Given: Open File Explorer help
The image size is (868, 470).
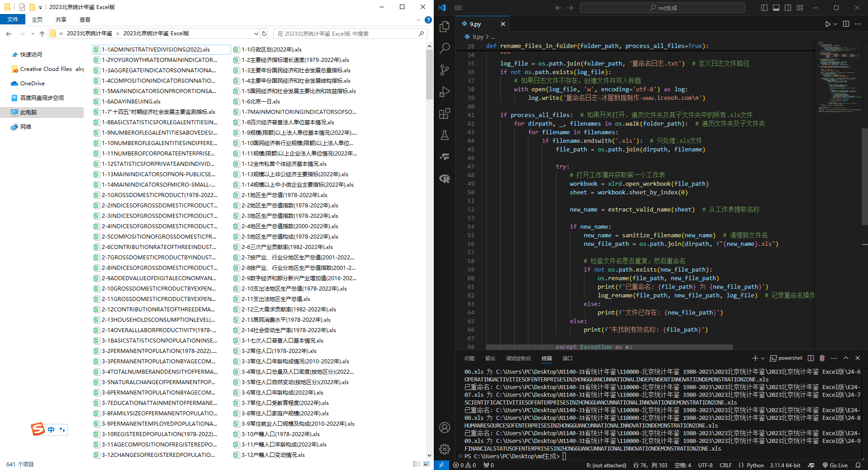Looking at the screenshot, I should coord(428,20).
